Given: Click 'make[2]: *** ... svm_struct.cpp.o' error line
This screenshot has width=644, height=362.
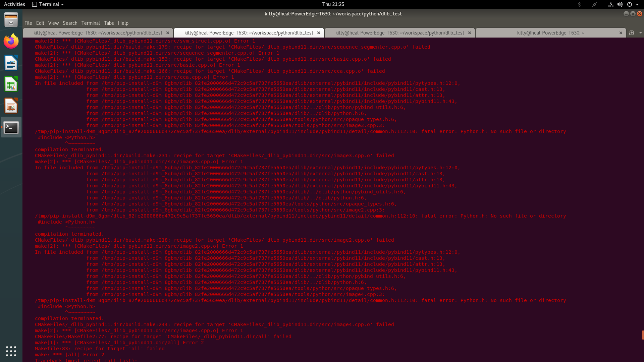Looking at the screenshot, I should [x=145, y=41].
